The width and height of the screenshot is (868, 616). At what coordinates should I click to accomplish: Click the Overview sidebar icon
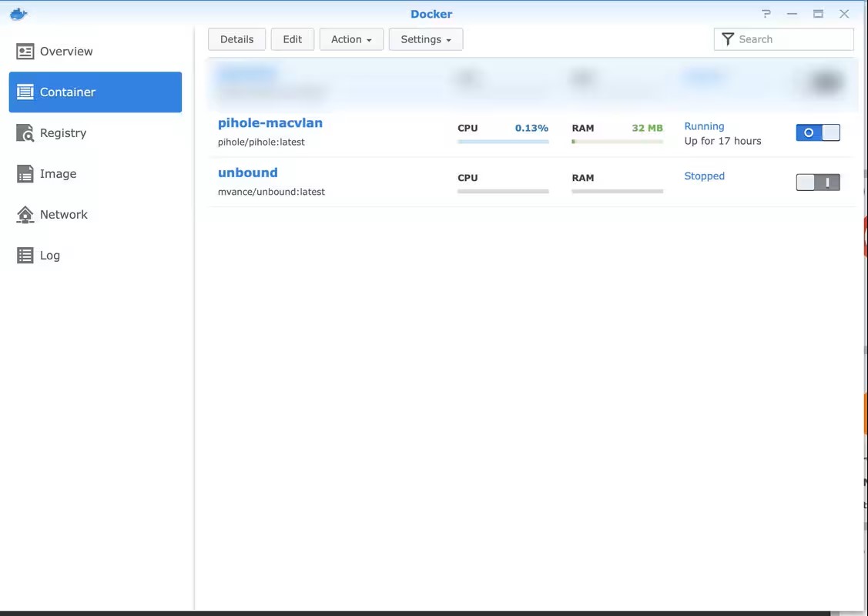pyautogui.click(x=25, y=52)
